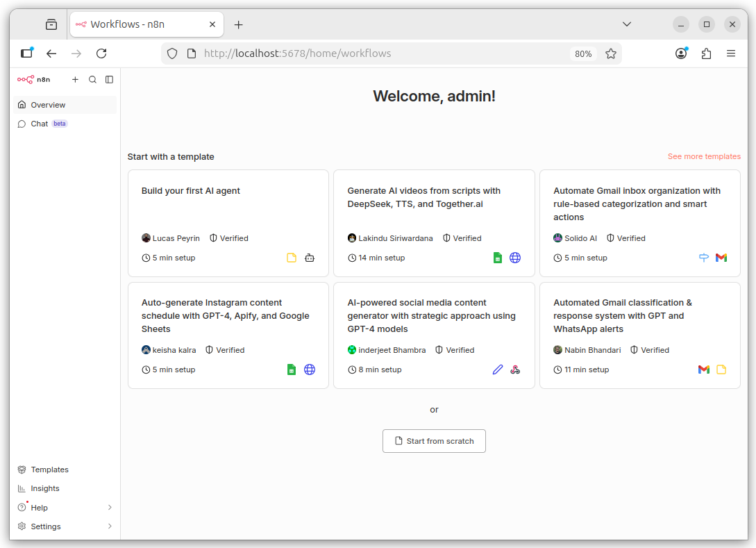Click the 14 min setup label

click(381, 258)
